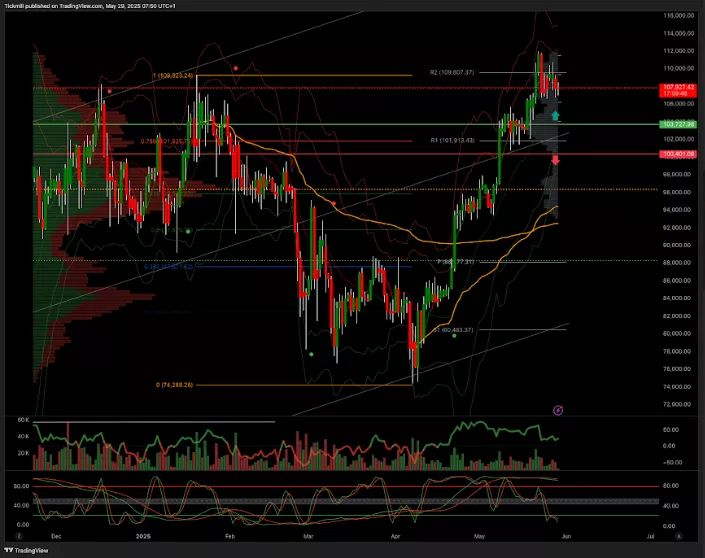Select the red 100,401.06 price label
705x558 pixels.
click(678, 154)
